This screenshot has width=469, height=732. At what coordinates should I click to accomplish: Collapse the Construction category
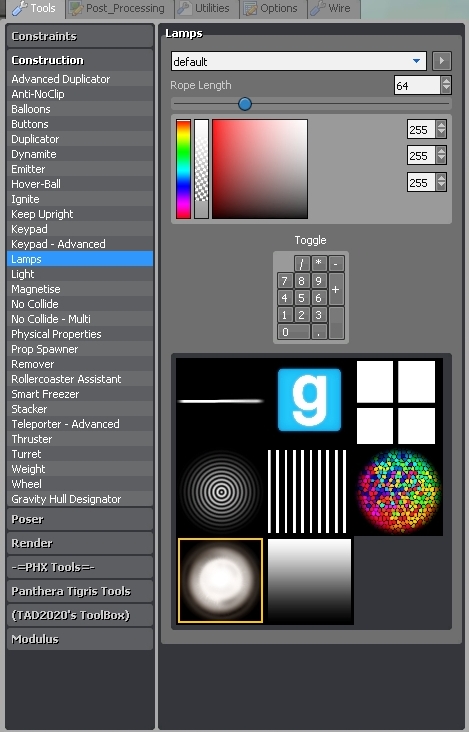coord(80,60)
